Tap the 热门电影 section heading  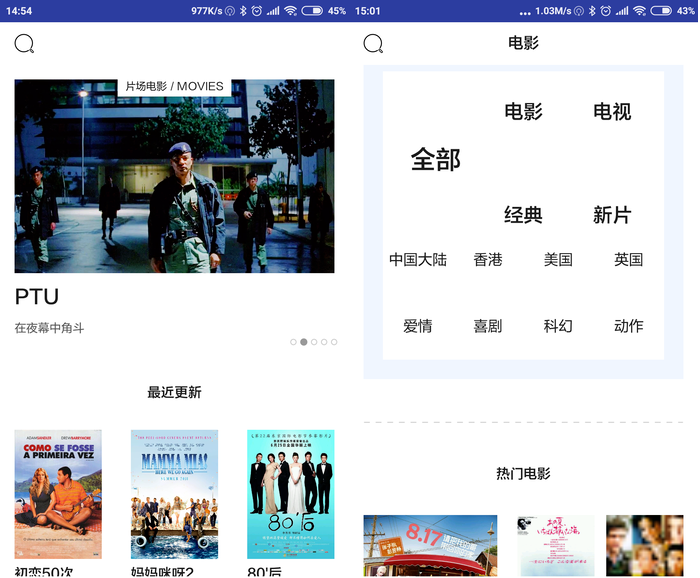[523, 473]
